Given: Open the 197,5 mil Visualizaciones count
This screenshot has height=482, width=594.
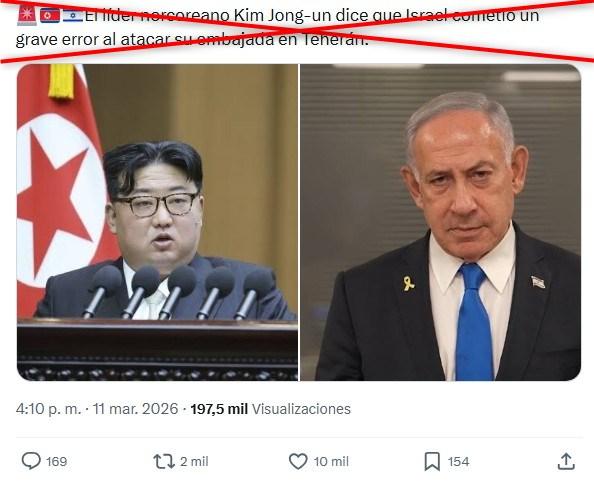Looking at the screenshot, I should tap(270, 409).
